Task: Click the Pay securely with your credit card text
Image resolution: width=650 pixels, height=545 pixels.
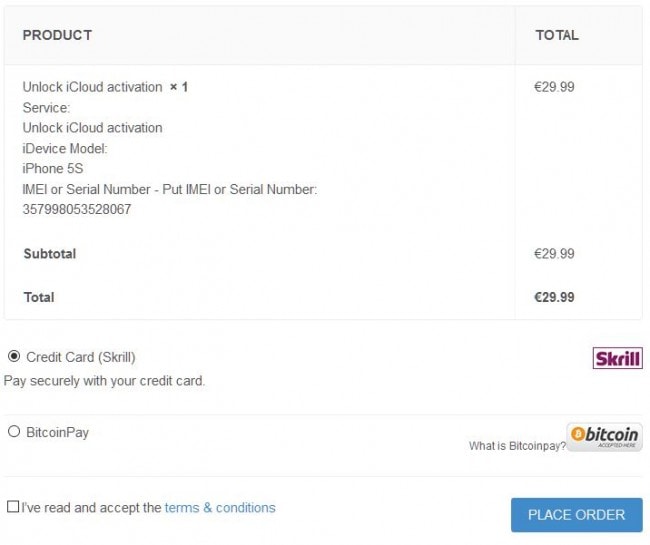Action: 104,381
